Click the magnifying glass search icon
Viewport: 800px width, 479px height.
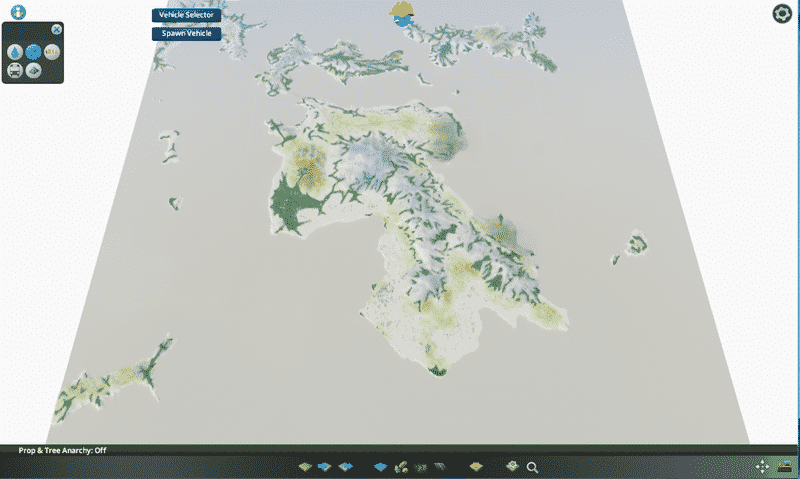[x=533, y=466]
